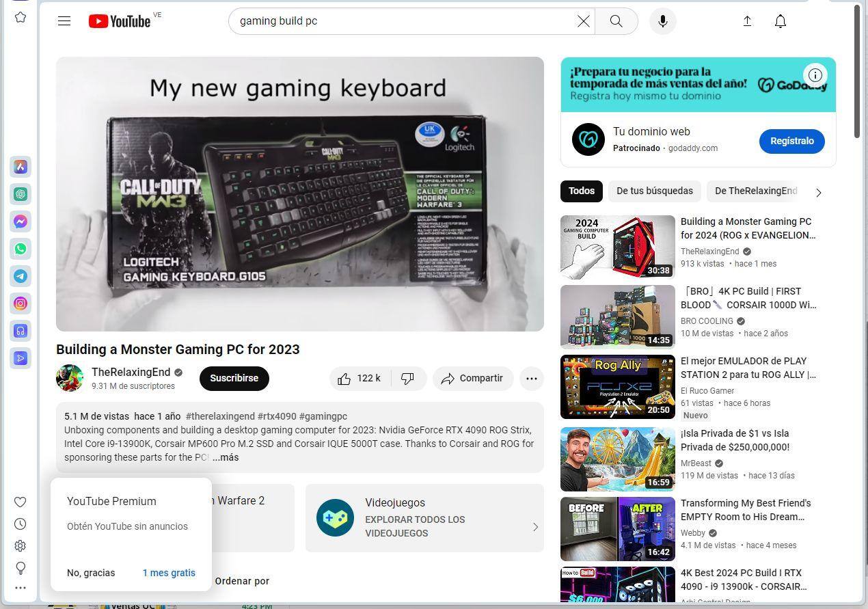868x609 pixels.
Task: Open Instagram in the browser sidebar
Action: pos(21,303)
